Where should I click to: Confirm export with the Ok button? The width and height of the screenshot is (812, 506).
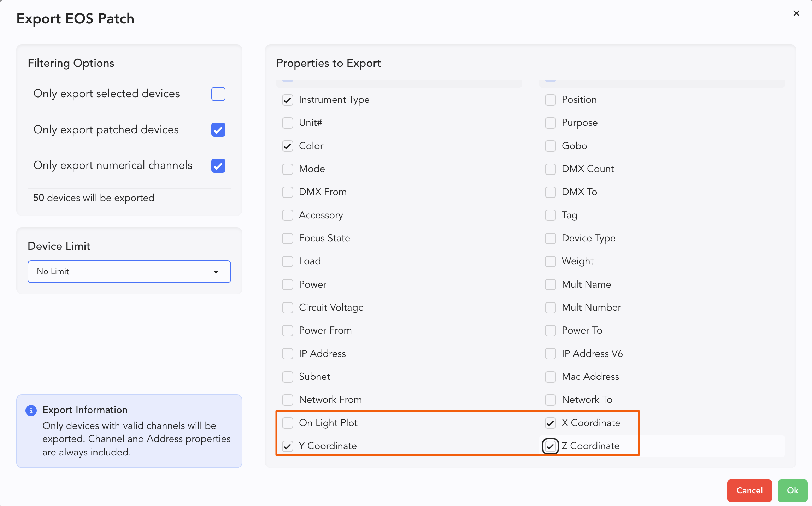coord(792,490)
